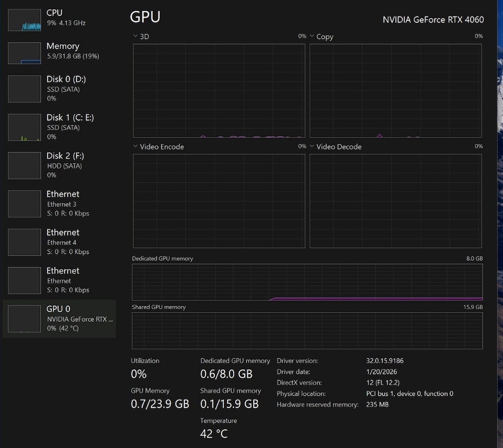Click the 0% Utilization value
The image size is (503, 448).
click(139, 374)
